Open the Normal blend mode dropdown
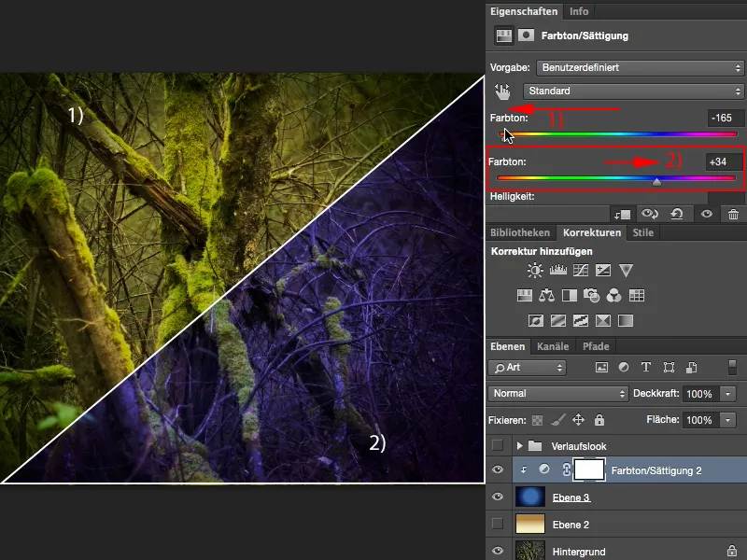The height and width of the screenshot is (560, 747). (556, 394)
